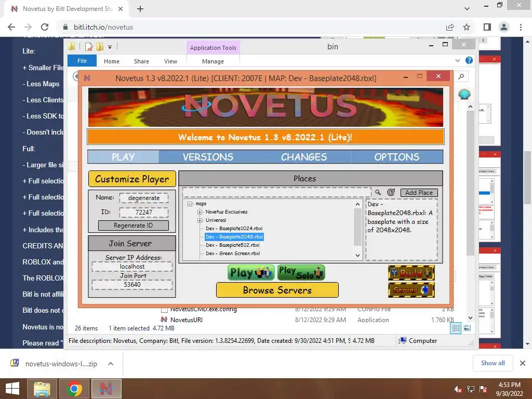This screenshot has width=532, height=399.
Task: Open the Chrome profile avatar
Action: pos(504,27)
